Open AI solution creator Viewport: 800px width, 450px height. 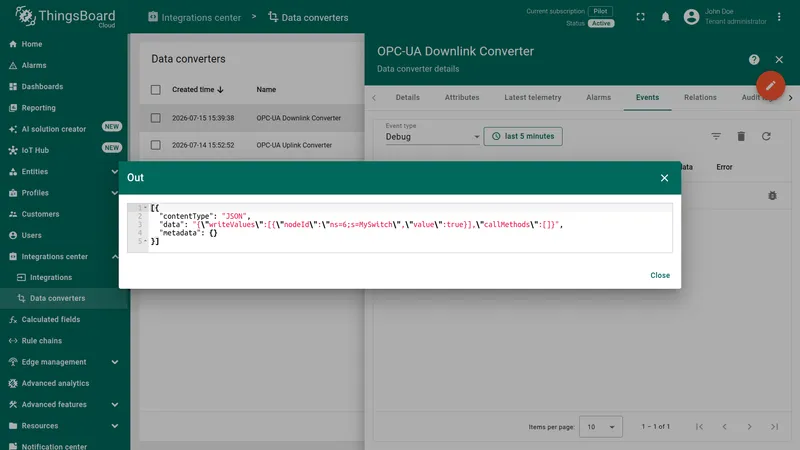(x=54, y=129)
